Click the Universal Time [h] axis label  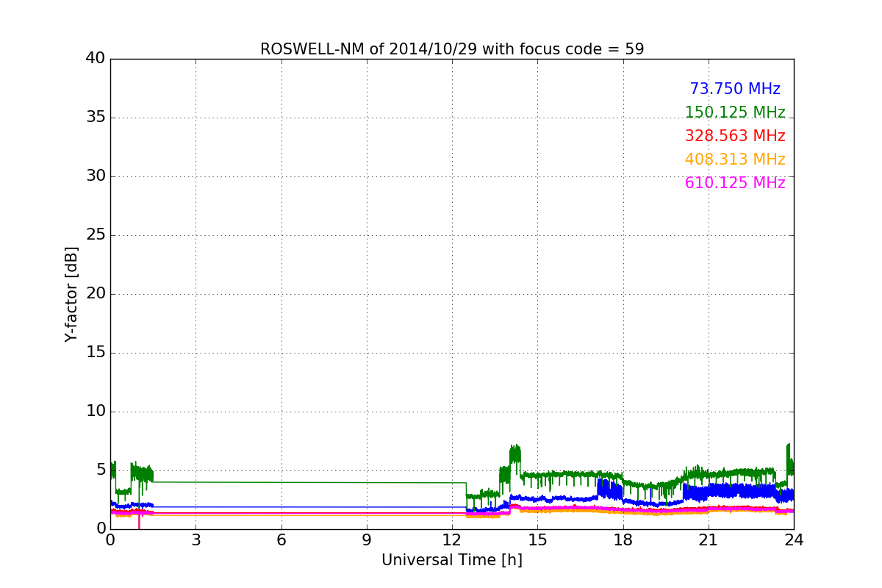click(x=452, y=560)
